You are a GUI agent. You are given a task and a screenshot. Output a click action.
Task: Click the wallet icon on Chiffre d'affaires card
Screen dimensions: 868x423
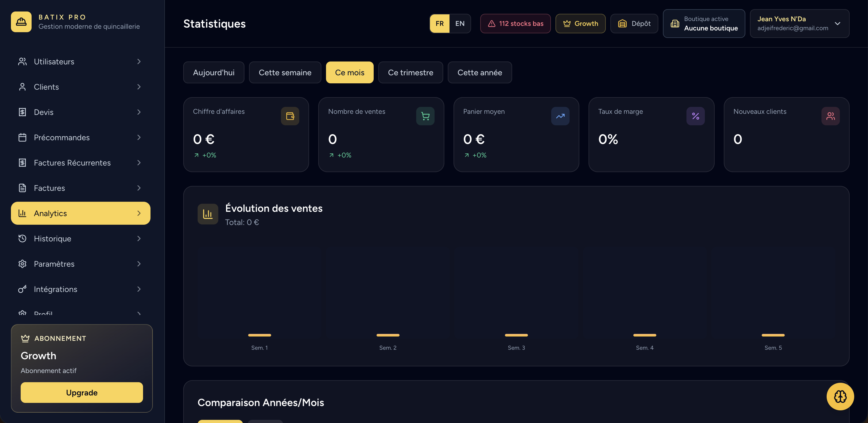(290, 116)
